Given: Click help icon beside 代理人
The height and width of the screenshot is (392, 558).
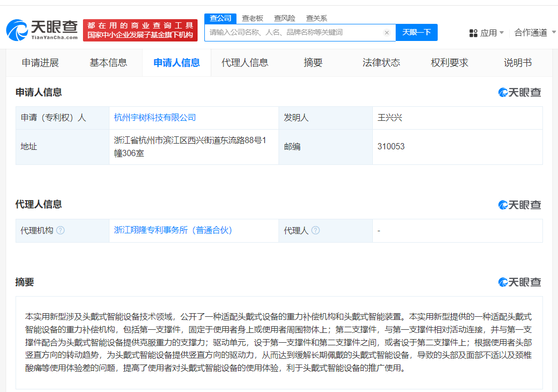Looking at the screenshot, I should pos(315,230).
